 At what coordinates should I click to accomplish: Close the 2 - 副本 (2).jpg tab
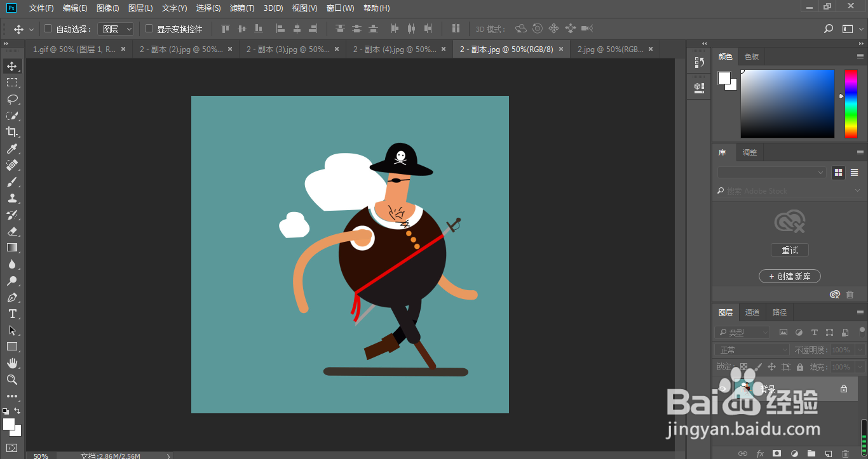click(230, 49)
